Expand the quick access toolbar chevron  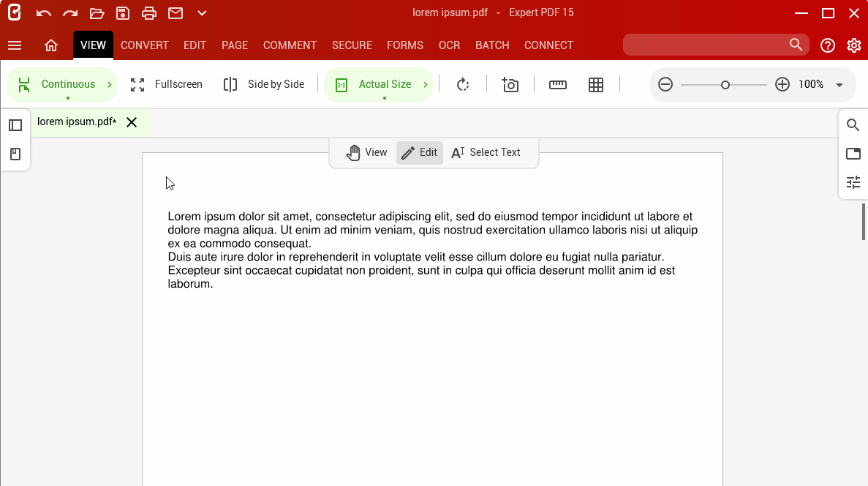pyautogui.click(x=202, y=13)
